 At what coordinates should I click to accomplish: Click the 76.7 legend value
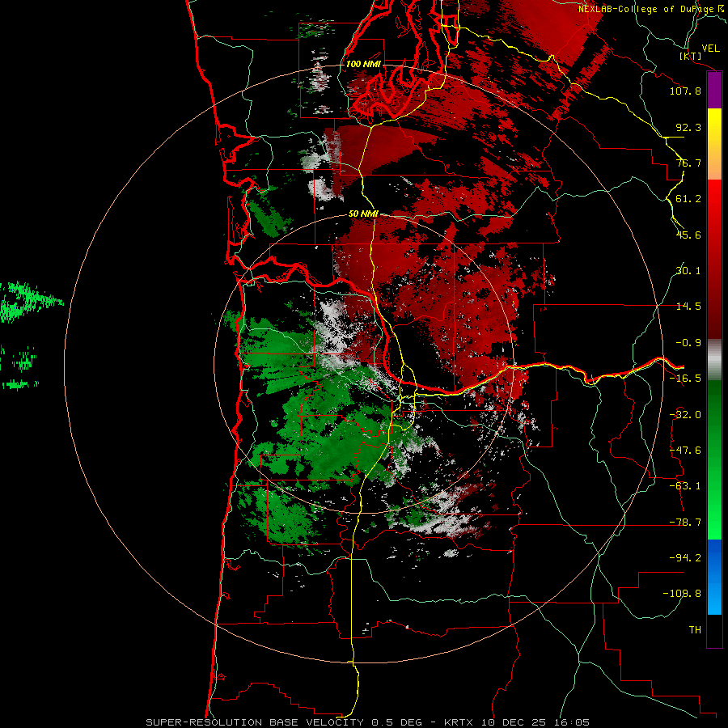coord(688,163)
